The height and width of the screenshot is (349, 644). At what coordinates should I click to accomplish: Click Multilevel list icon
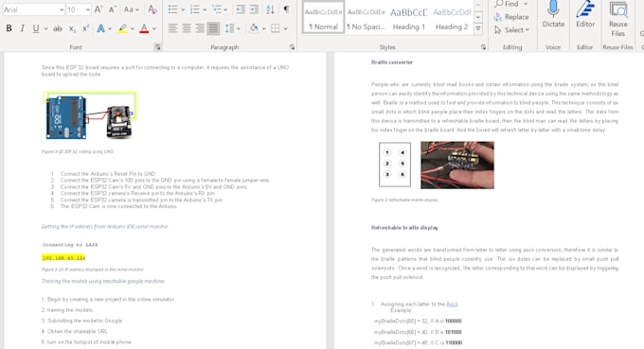[x=217, y=9]
